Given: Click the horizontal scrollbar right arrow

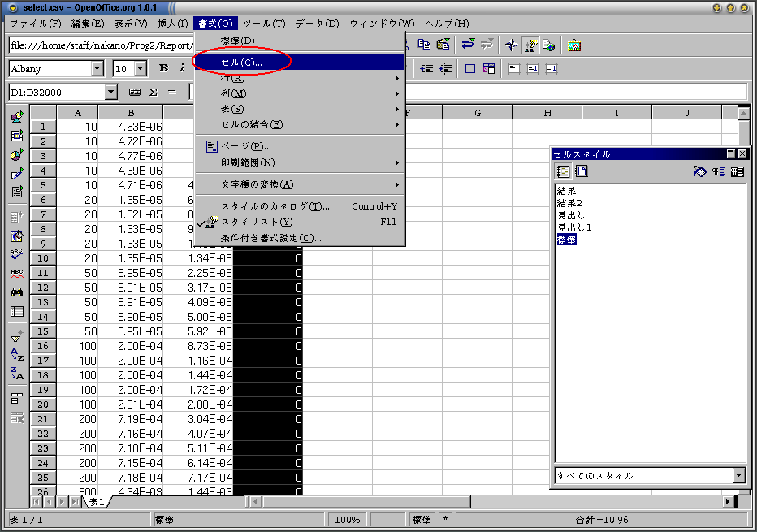Looking at the screenshot, I should tap(729, 502).
